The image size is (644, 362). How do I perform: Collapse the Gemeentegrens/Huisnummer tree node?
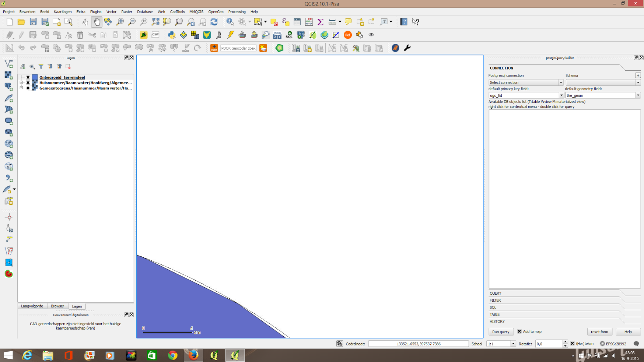coord(21,88)
